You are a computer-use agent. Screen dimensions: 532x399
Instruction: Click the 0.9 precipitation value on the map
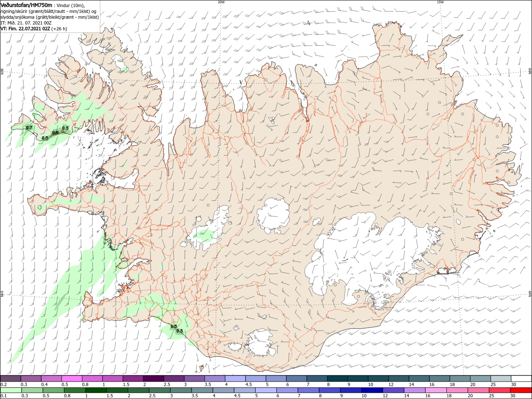click(55, 133)
